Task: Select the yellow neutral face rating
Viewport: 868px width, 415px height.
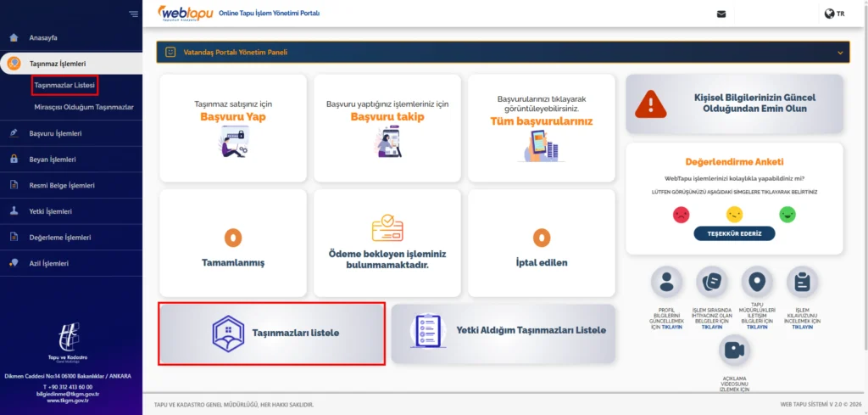Action: 734,215
